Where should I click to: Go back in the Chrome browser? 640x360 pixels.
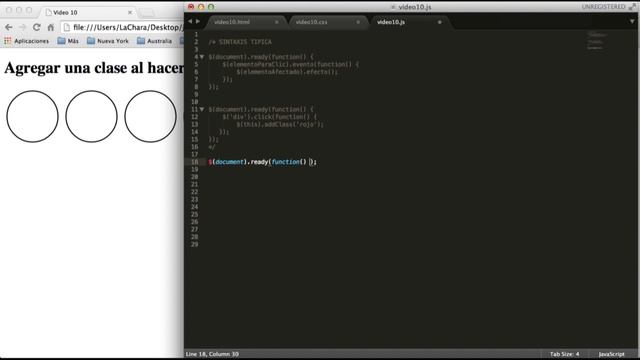click(9, 27)
